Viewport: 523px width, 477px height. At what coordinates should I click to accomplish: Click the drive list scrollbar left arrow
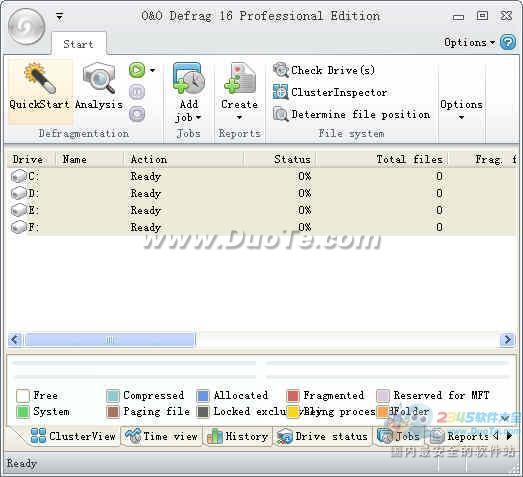tap(14, 340)
